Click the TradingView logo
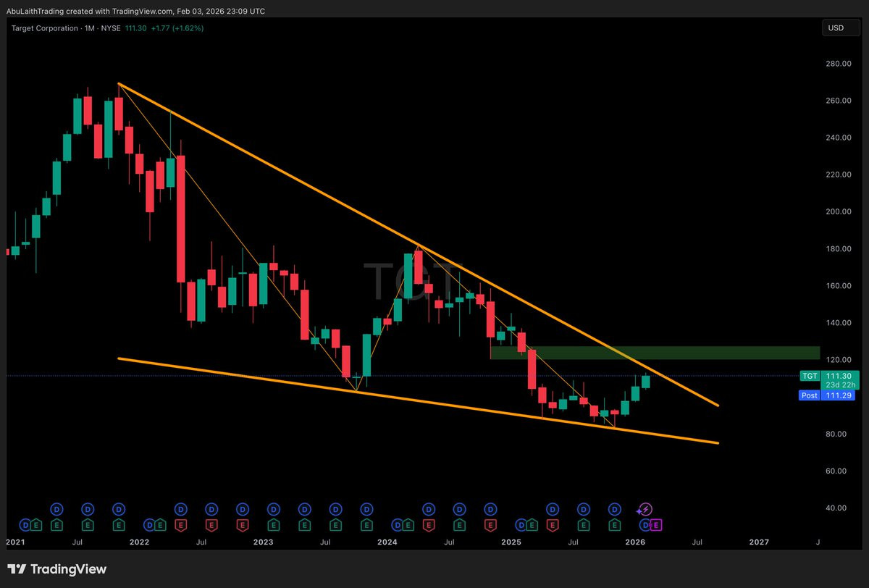 (x=56, y=569)
